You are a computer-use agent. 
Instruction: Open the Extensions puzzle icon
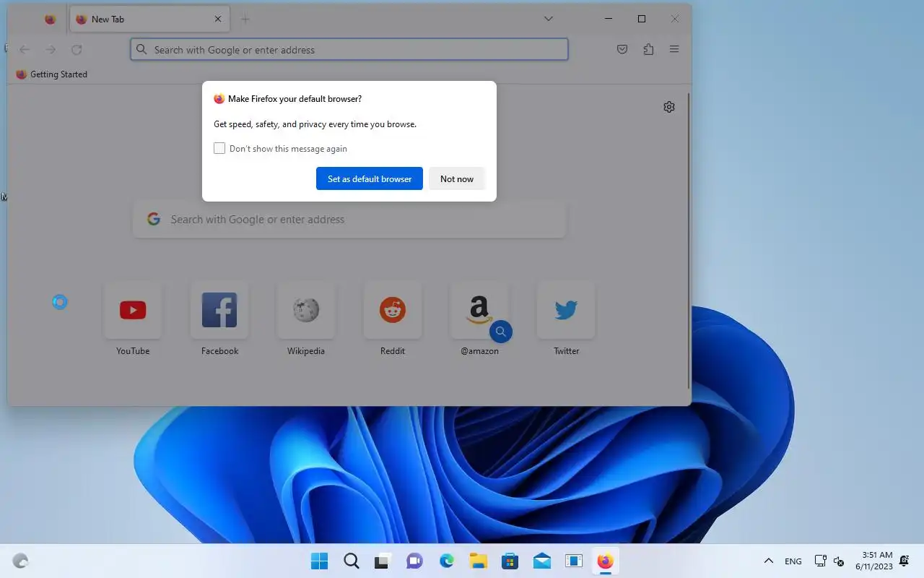tap(648, 49)
